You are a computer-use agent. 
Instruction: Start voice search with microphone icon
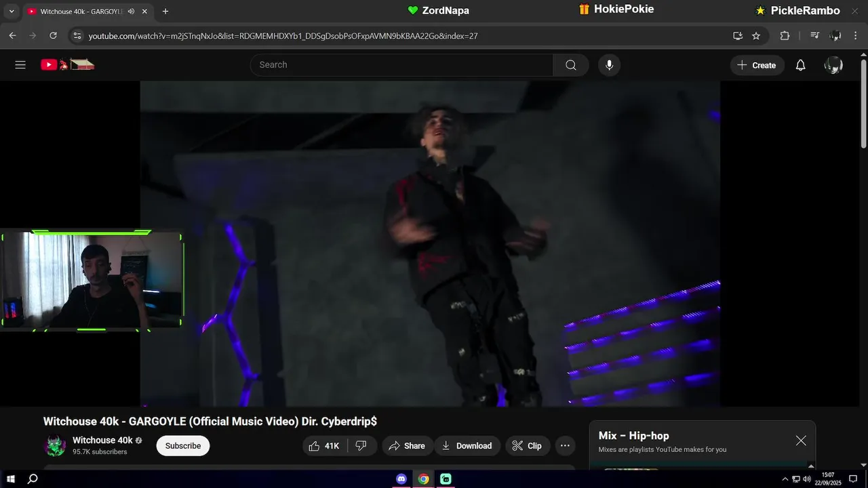609,65
